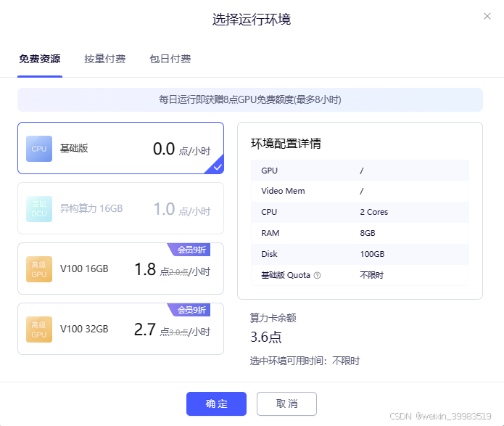504x426 pixels.
Task: Click the 会员9折 badge on V100 16GB
Action: coord(190,250)
